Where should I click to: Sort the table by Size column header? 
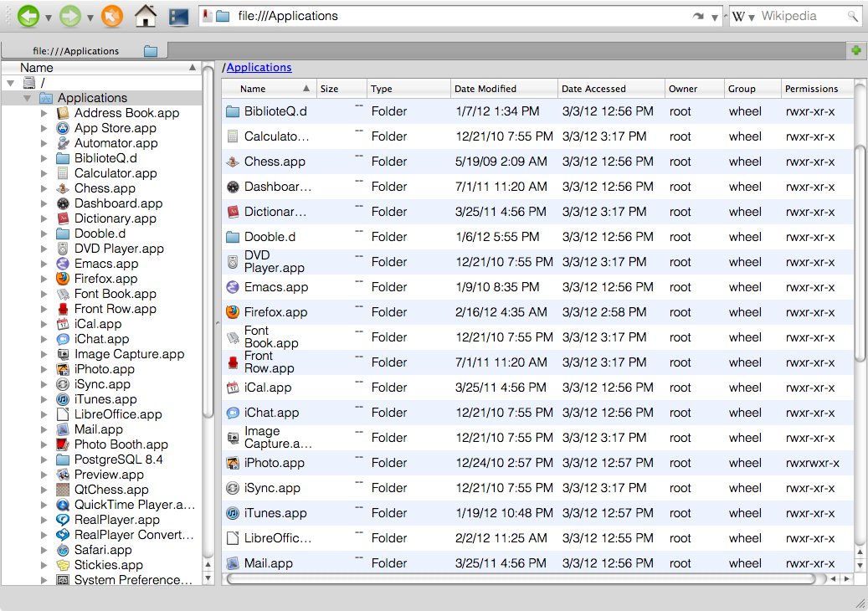(x=342, y=89)
